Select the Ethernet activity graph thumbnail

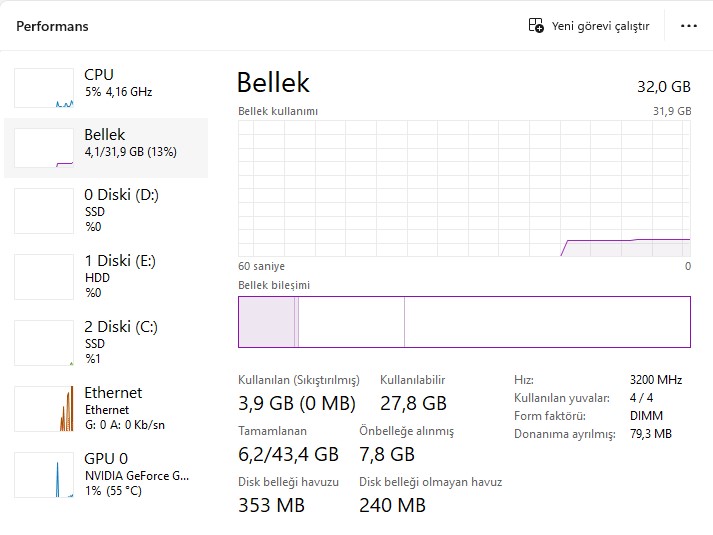point(44,409)
